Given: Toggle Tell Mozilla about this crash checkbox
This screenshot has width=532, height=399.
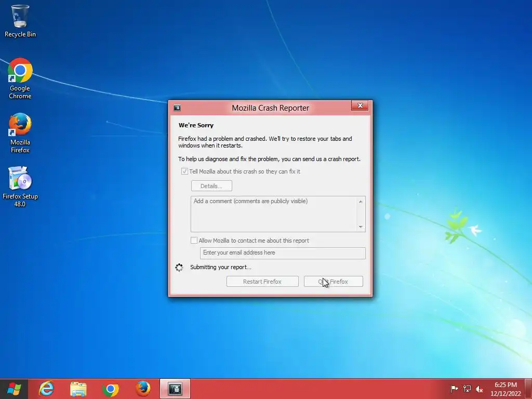Looking at the screenshot, I should (x=184, y=171).
